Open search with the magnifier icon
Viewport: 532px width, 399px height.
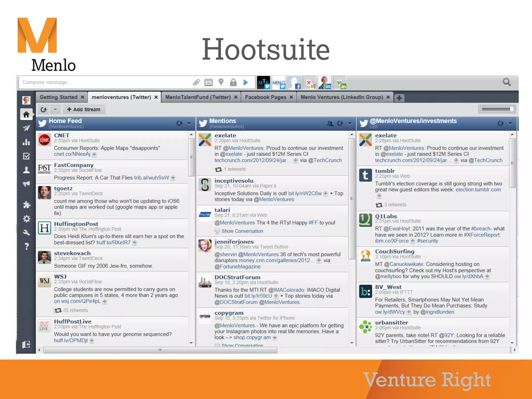pos(507,82)
